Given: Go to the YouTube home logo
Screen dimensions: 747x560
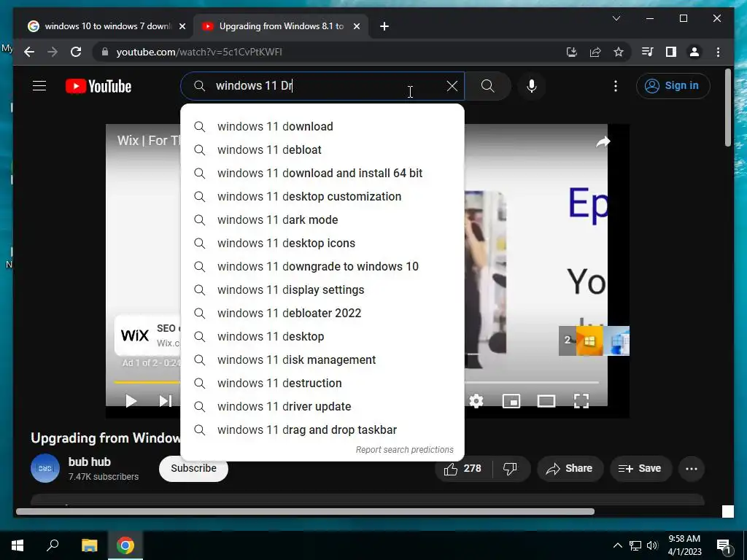Looking at the screenshot, I should click(x=98, y=86).
